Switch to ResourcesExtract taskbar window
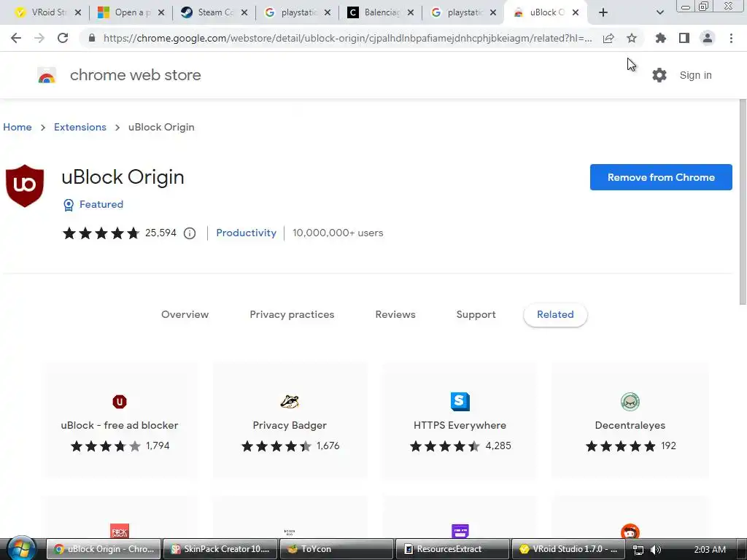 click(x=452, y=549)
